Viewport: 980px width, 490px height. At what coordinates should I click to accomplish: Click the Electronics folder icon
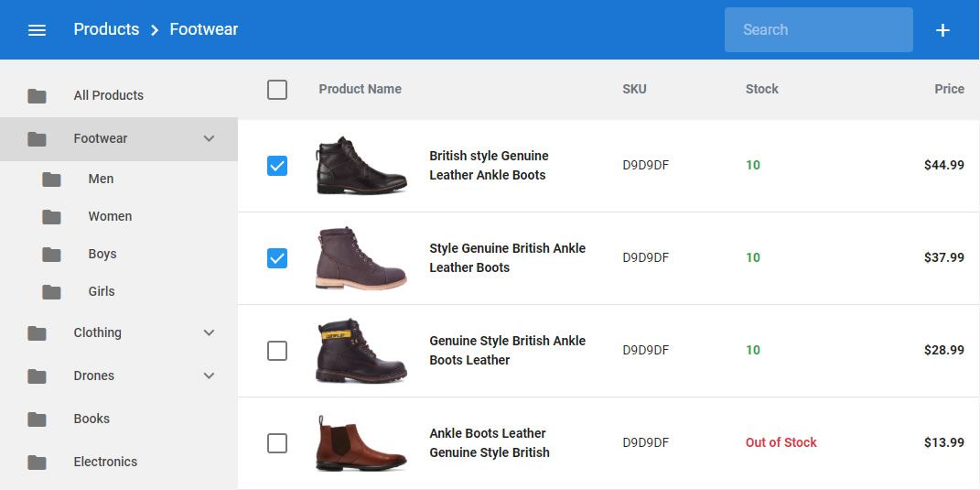(37, 463)
